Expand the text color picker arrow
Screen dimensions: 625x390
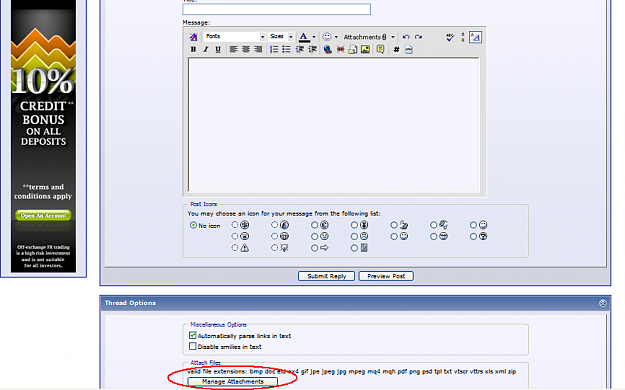point(314,37)
